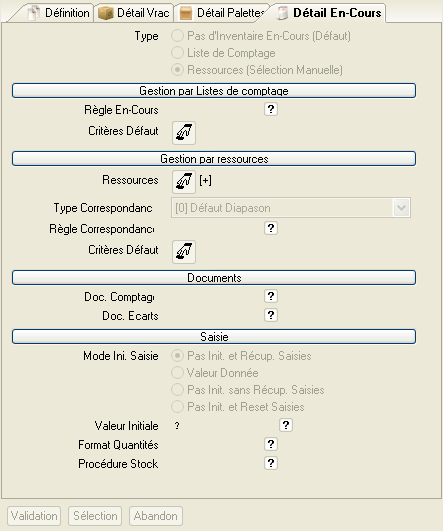Screen dimensions: 443x531
Task: Click the Validation button
Action: click(x=34, y=516)
